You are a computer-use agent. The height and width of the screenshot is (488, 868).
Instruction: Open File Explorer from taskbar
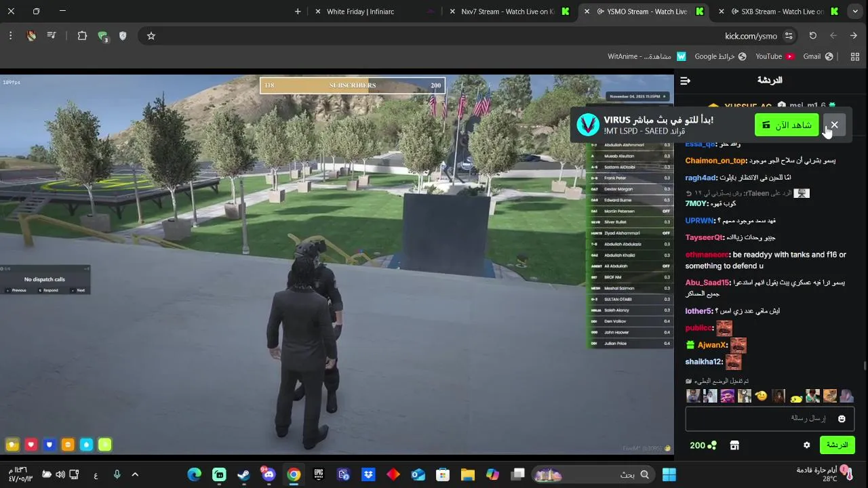click(467, 474)
